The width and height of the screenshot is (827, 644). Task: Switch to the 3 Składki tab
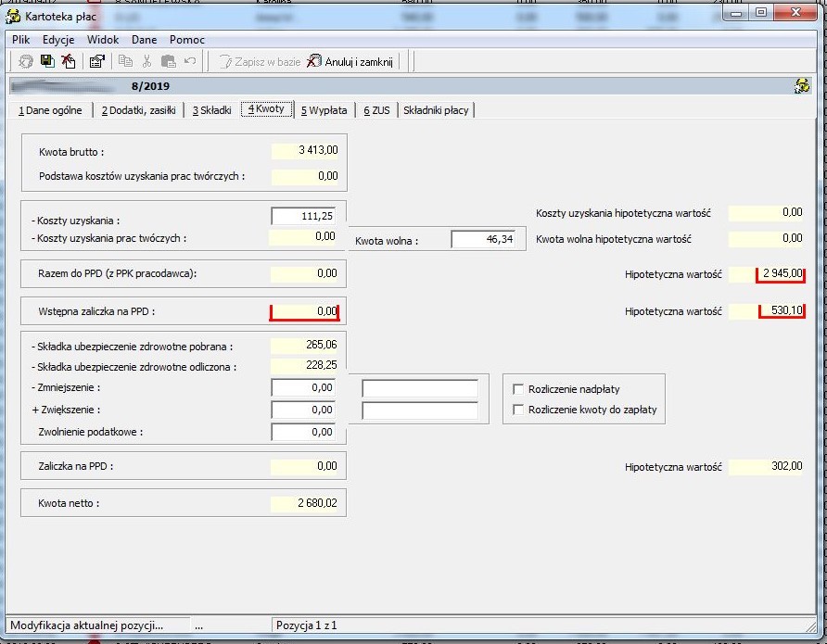pos(211,110)
